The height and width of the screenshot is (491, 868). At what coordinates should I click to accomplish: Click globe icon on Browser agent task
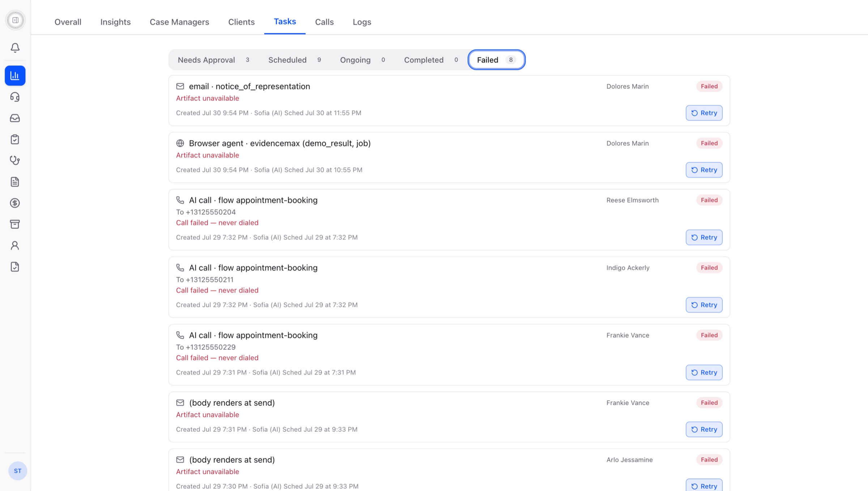click(x=180, y=143)
